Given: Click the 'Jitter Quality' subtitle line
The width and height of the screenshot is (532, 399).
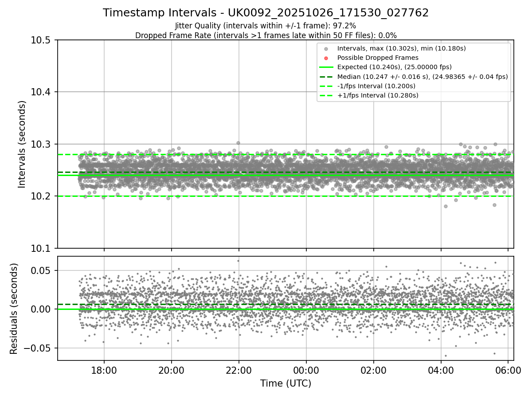Looking at the screenshot, I should 266,26.
